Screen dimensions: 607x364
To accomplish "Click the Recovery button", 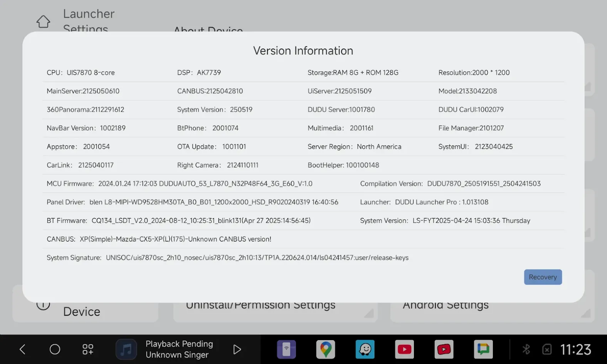I will pos(543,277).
